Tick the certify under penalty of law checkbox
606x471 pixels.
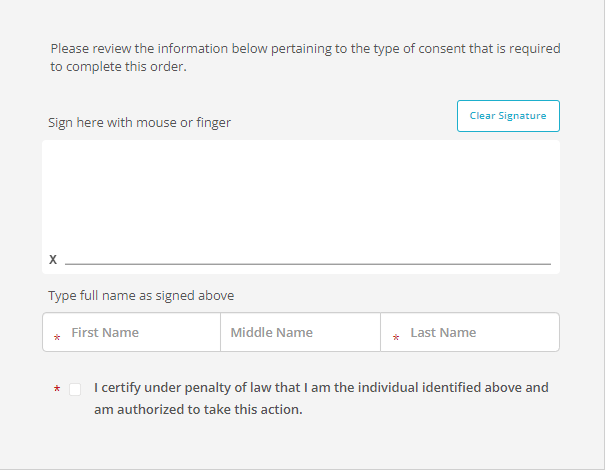pos(75,389)
